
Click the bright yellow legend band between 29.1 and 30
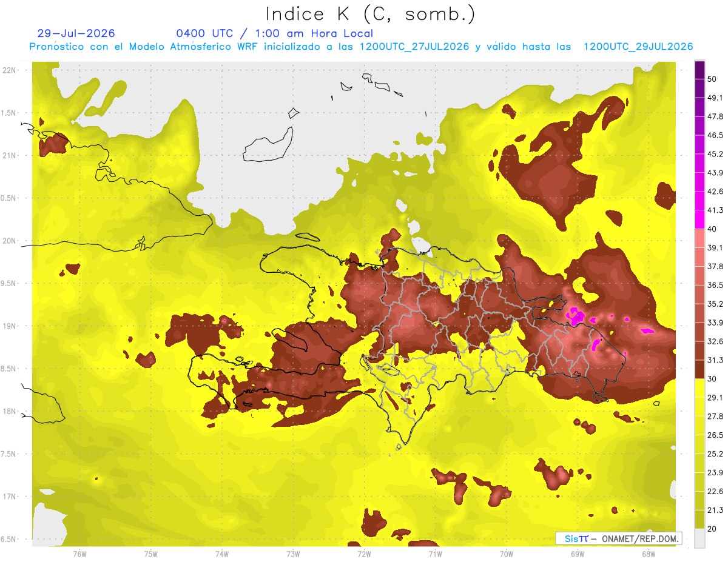700,388
